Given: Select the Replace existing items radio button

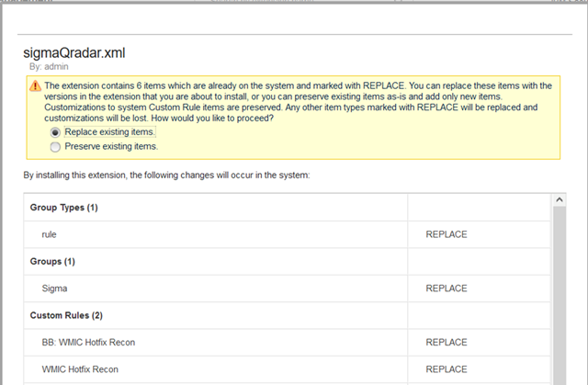Looking at the screenshot, I should (x=55, y=132).
